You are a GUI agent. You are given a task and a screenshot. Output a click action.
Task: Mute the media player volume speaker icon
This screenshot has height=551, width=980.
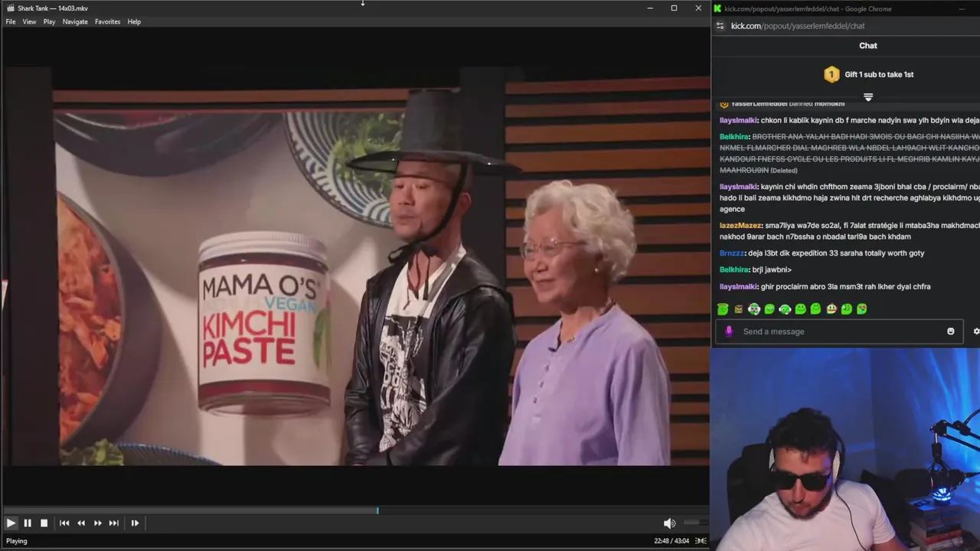click(x=669, y=523)
